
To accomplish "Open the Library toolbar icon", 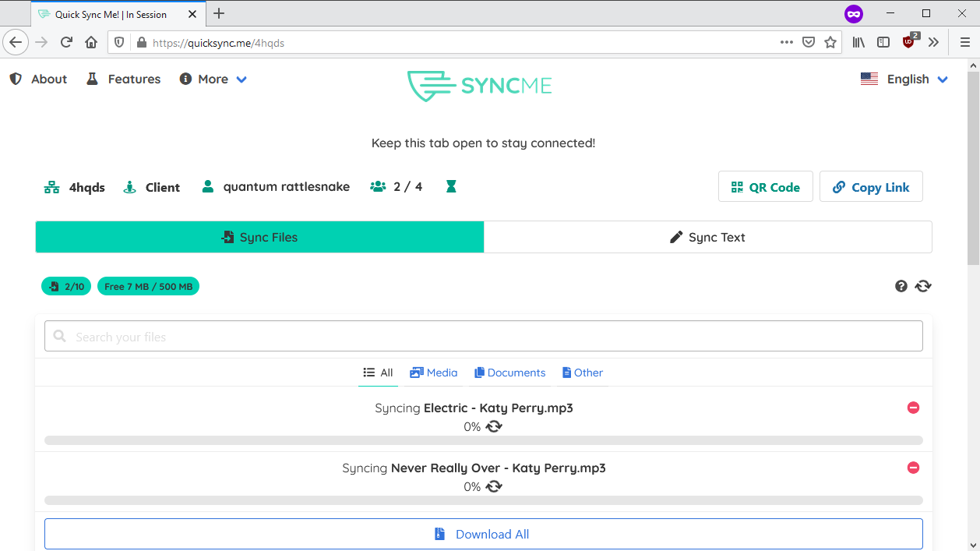I will 858,42.
